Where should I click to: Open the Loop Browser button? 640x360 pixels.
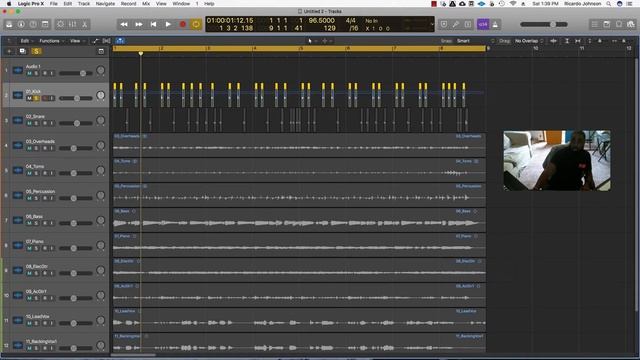tap(619, 24)
